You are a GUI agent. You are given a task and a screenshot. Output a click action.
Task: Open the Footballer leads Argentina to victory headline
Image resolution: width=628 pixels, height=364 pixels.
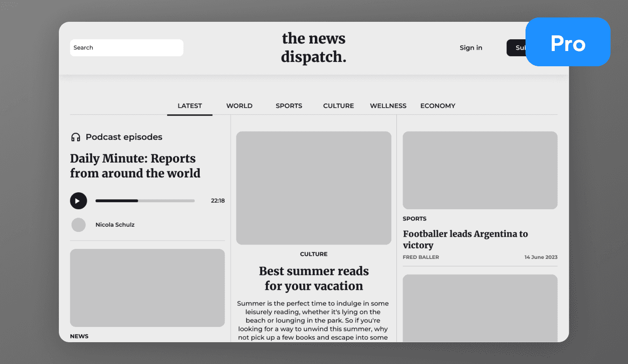465,239
